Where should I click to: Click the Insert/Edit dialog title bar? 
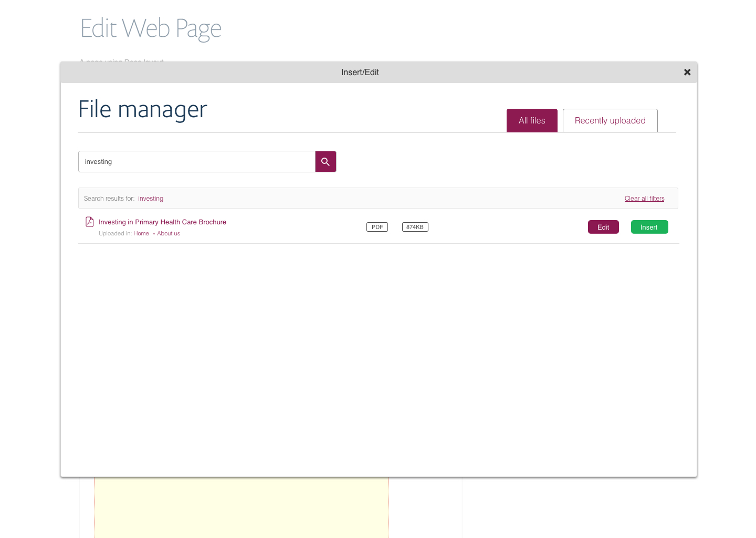(x=360, y=73)
